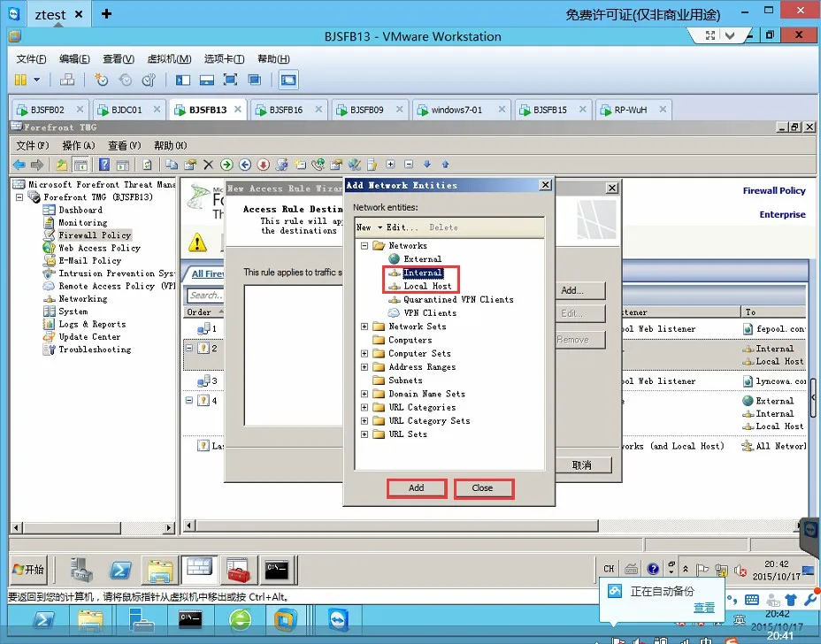Open Update Center node
The width and height of the screenshot is (821, 644).
tap(89, 337)
